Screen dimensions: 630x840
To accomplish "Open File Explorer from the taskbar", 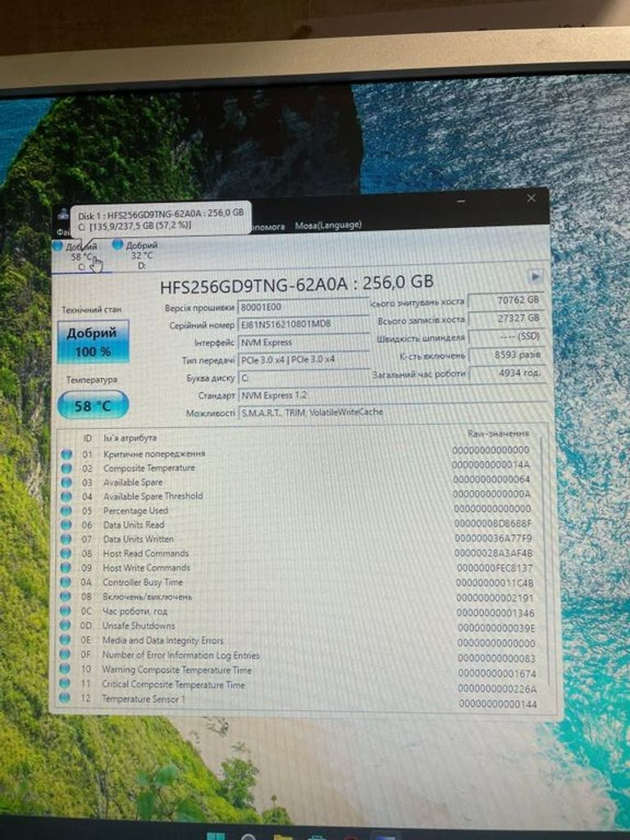I will [x=283, y=838].
